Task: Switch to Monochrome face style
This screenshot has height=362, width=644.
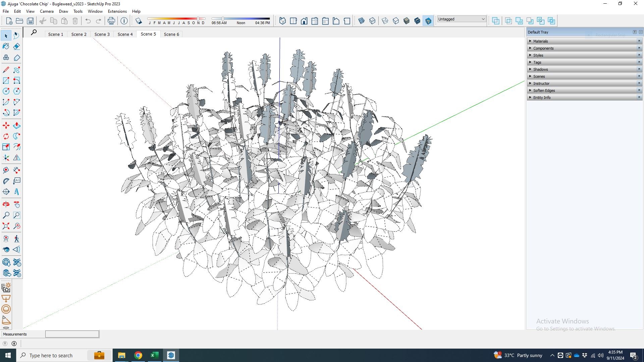Action: tap(428, 21)
